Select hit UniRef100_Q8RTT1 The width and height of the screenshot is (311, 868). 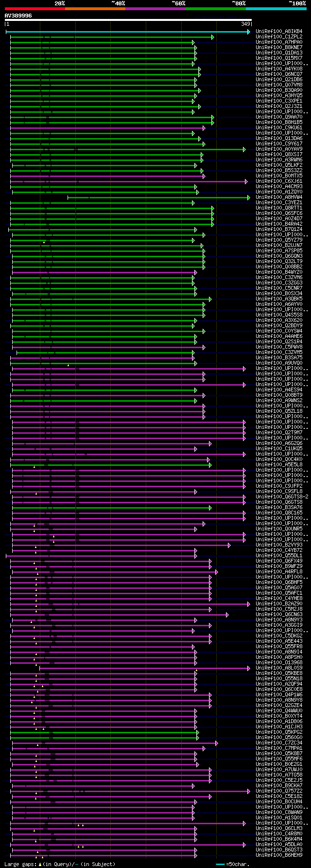point(279,208)
